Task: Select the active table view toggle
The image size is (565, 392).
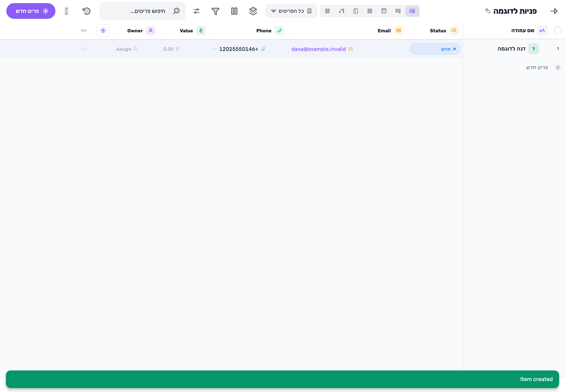Action: (x=412, y=11)
